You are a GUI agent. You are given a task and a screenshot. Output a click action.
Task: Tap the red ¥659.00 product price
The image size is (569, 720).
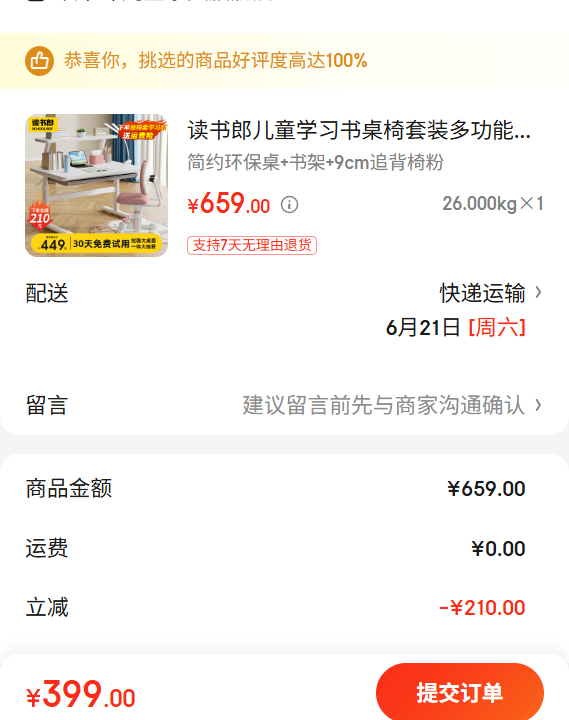point(229,203)
